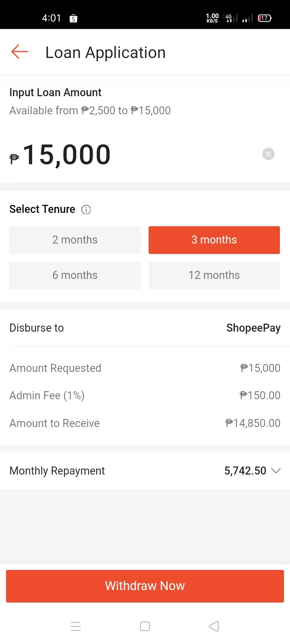Tap the battery indicator in status bar
The width and height of the screenshot is (290, 644).
[265, 18]
